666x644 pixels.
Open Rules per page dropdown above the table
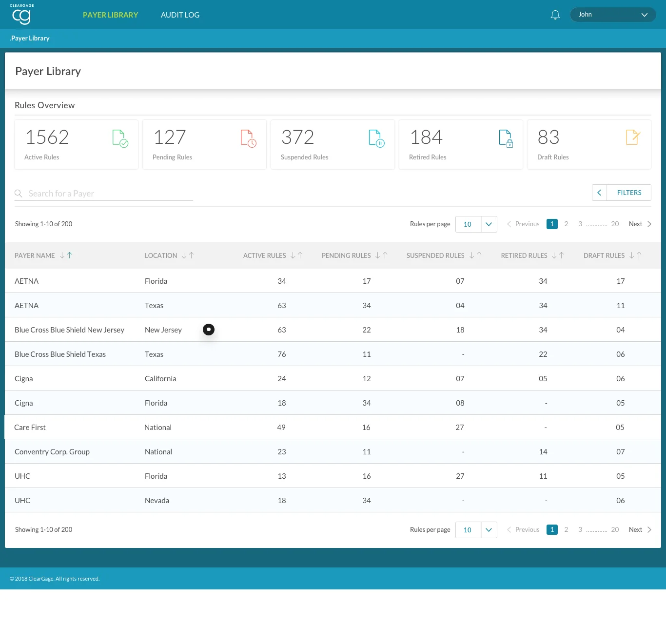[476, 224]
